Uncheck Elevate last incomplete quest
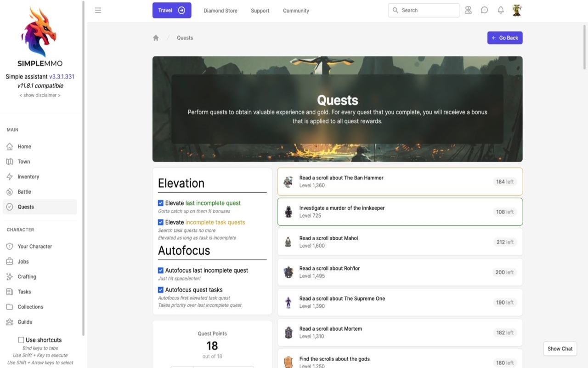 (161, 203)
